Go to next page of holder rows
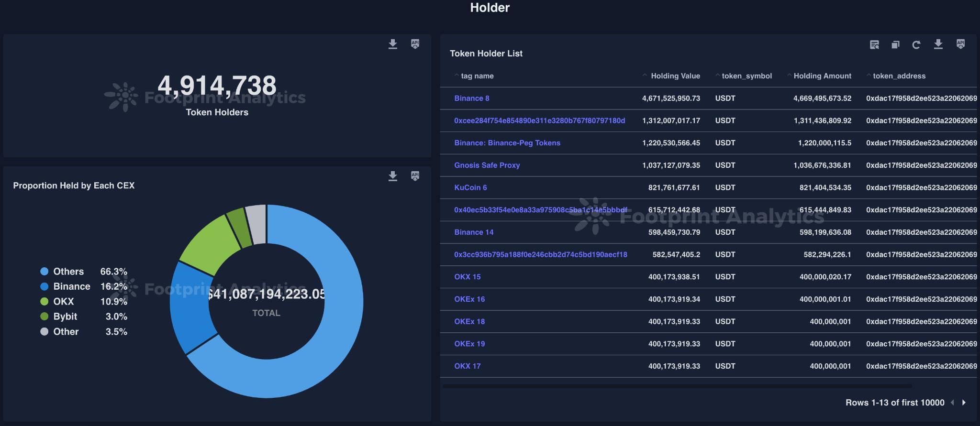Screen dimensions: 980x426 (x=964, y=403)
